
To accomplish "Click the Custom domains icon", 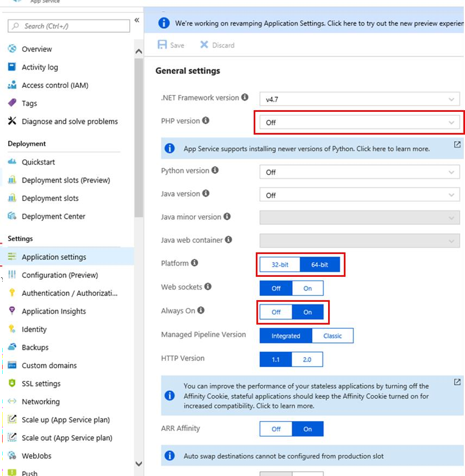I will 12,365.
